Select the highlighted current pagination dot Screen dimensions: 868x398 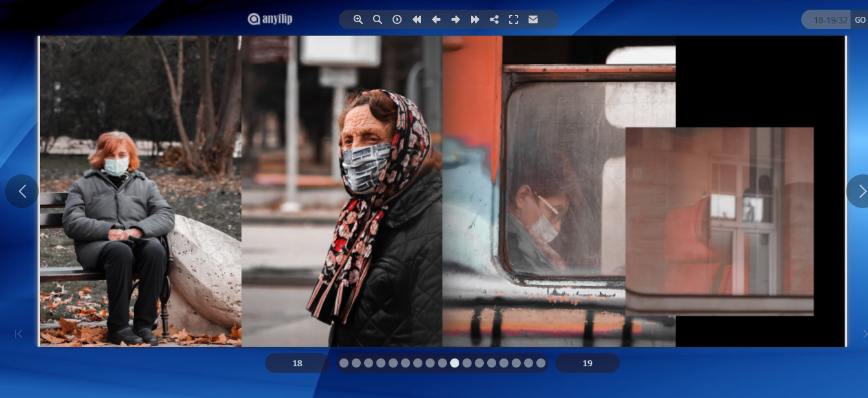pyautogui.click(x=455, y=363)
